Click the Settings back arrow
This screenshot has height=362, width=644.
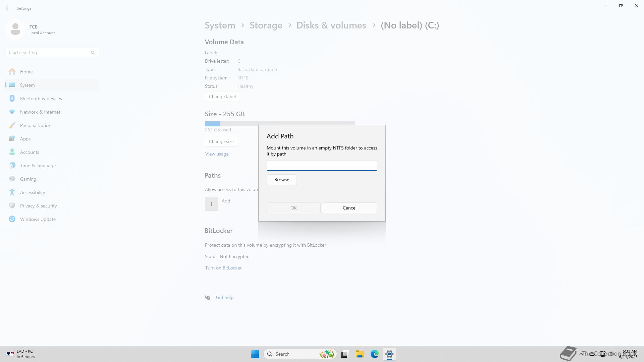point(8,8)
